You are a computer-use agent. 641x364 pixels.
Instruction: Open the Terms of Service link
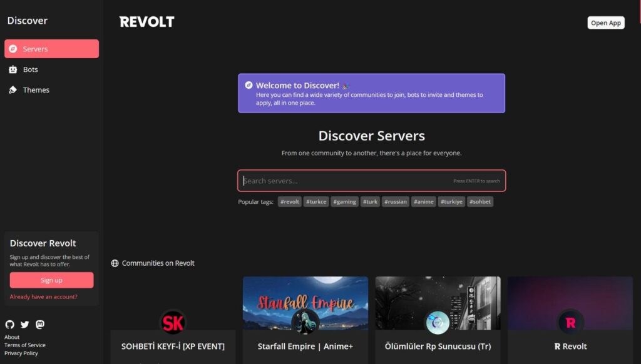[25, 345]
